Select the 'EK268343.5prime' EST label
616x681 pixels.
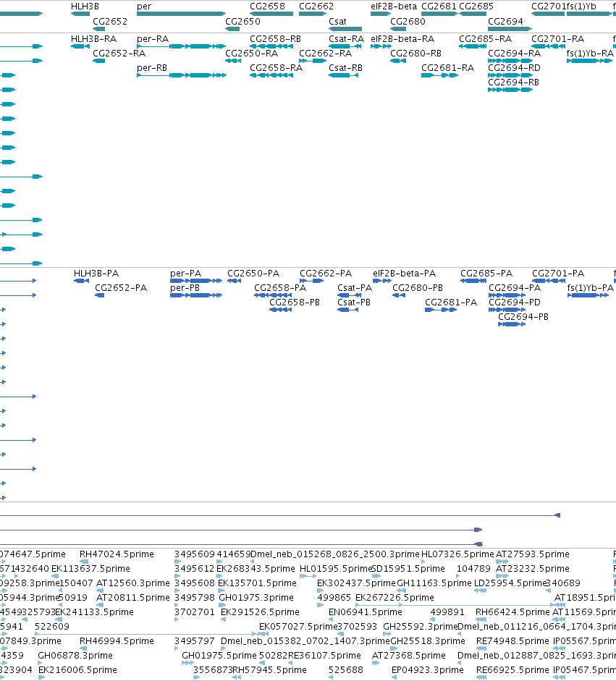(x=256, y=569)
